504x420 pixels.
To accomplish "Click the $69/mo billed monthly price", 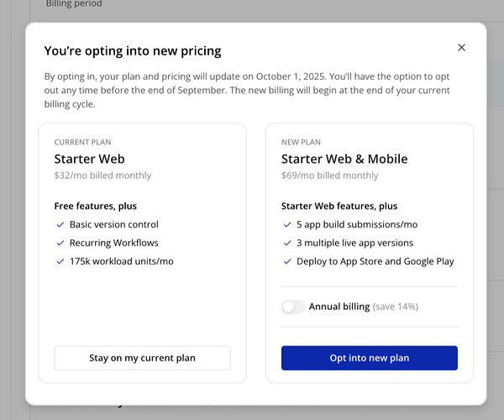I will point(329,176).
